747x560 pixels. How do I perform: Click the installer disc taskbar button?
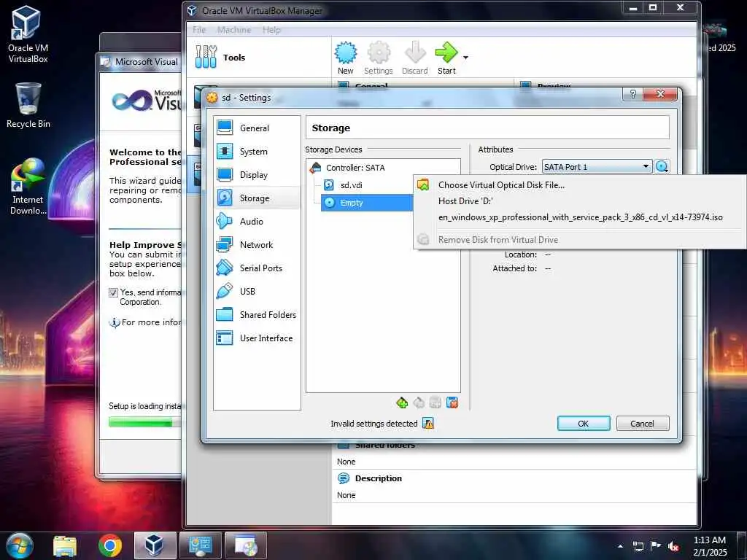tap(245, 545)
